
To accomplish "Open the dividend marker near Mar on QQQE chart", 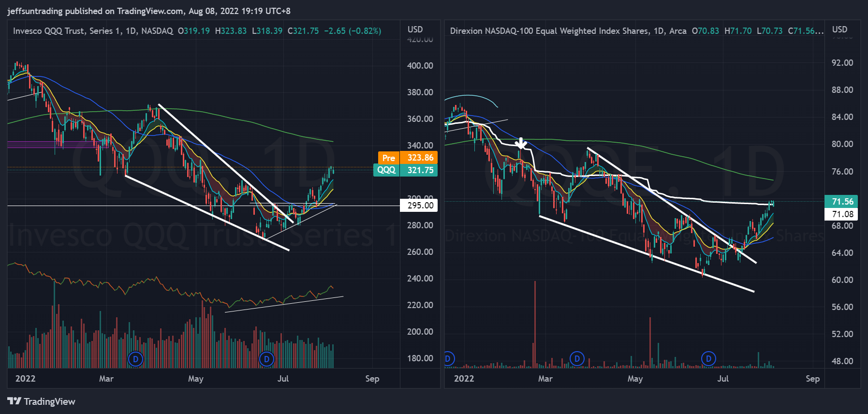I will (577, 359).
